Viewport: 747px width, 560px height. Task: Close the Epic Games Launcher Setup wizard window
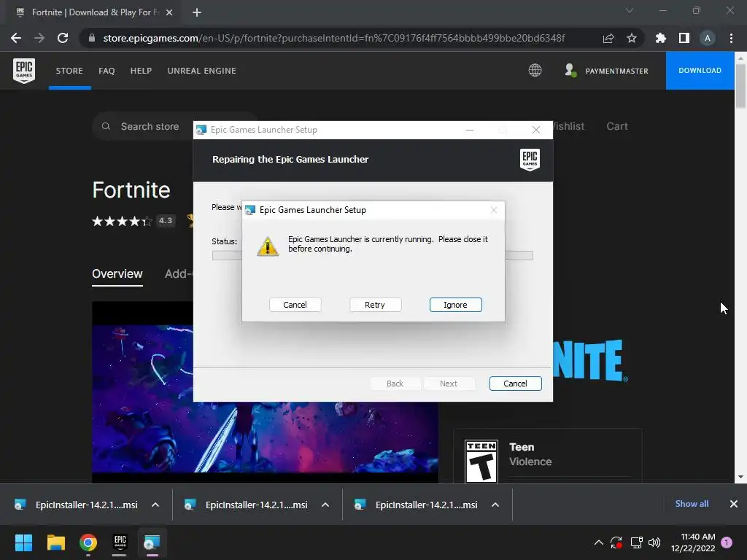click(536, 130)
